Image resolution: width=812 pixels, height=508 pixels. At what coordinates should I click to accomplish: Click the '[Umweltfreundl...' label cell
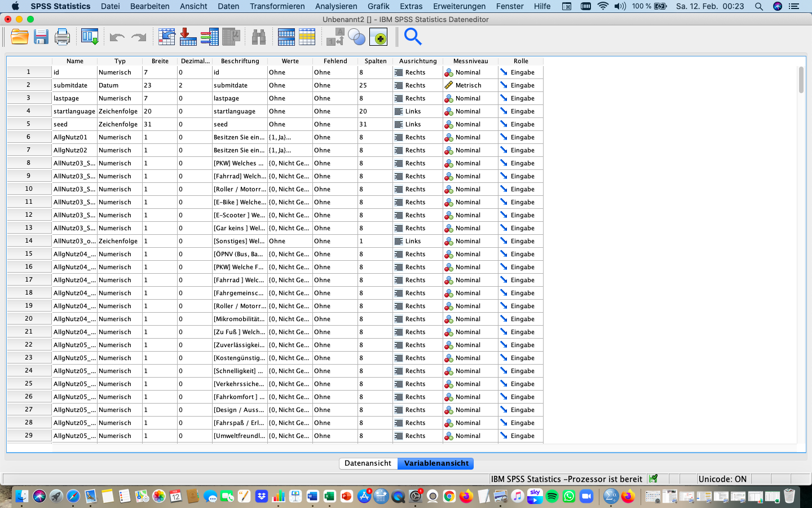[240, 436]
